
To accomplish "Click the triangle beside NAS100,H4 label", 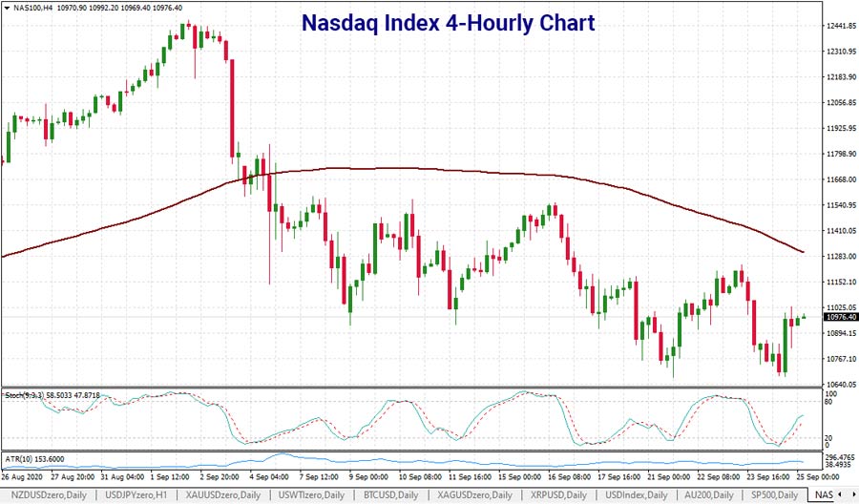I will (x=6, y=9).
